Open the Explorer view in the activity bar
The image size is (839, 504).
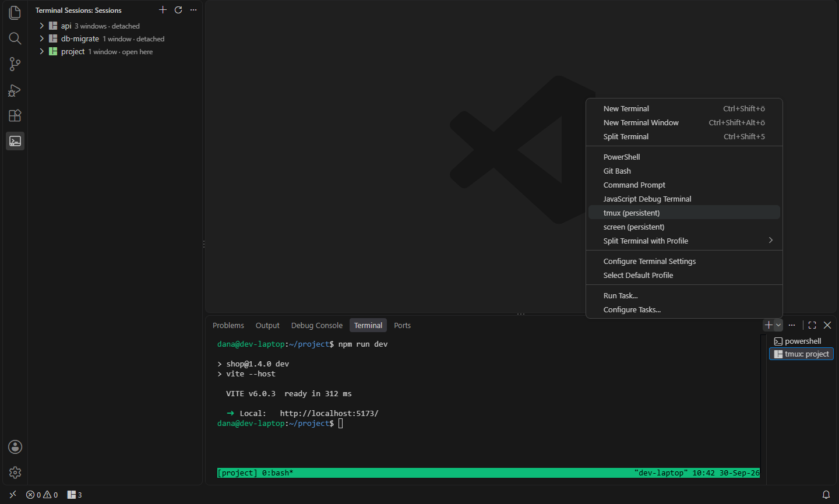pyautogui.click(x=15, y=13)
